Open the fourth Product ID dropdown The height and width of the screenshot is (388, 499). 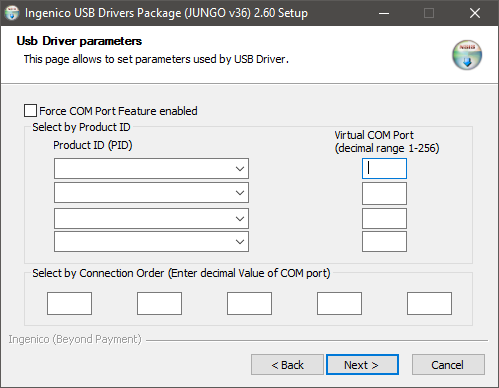(x=151, y=241)
